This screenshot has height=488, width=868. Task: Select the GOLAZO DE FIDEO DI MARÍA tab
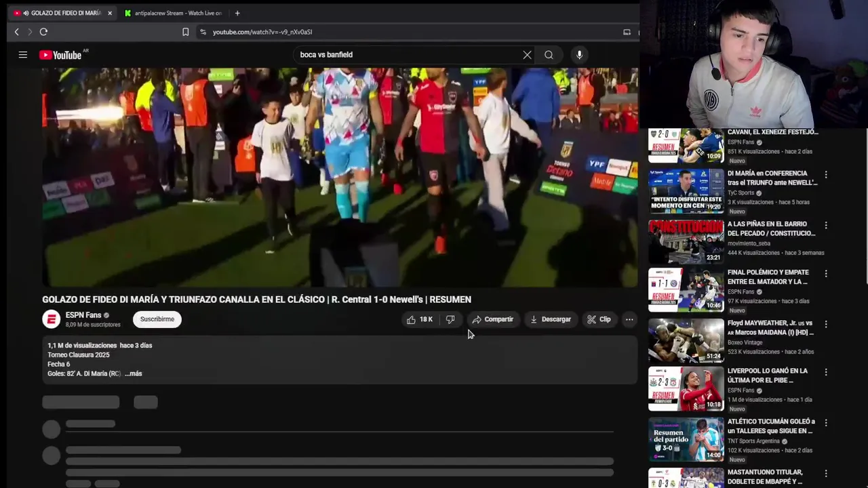coord(61,13)
